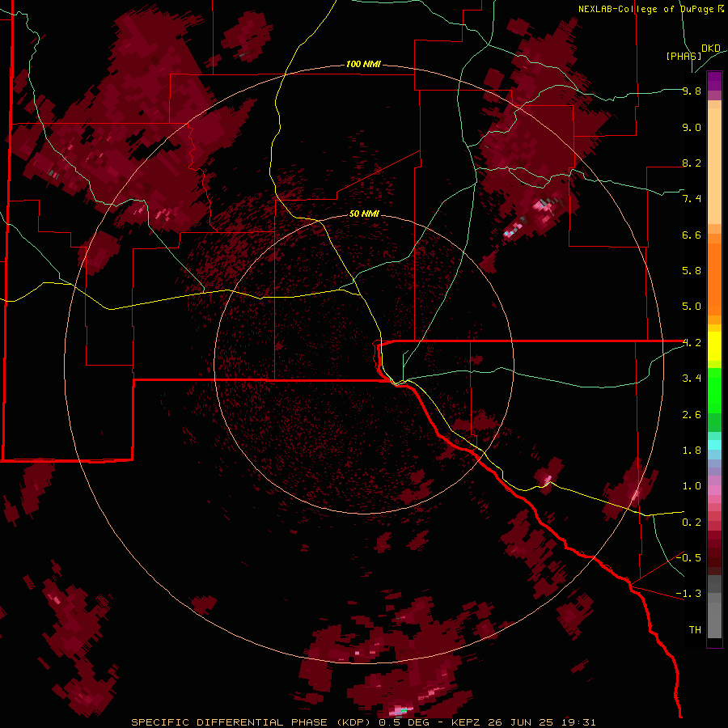Click the 9.8 value on the color scale
This screenshot has width=728, height=728.
(692, 91)
